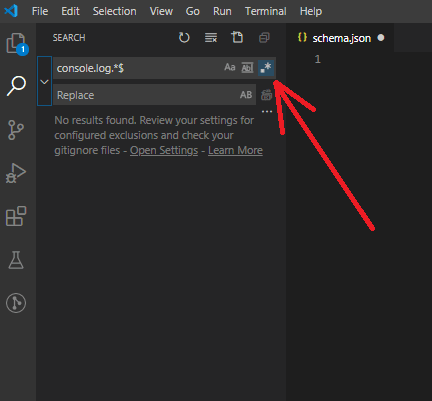Screen dimensions: 432x401
Task: Click Replace All icon
Action: (266, 95)
